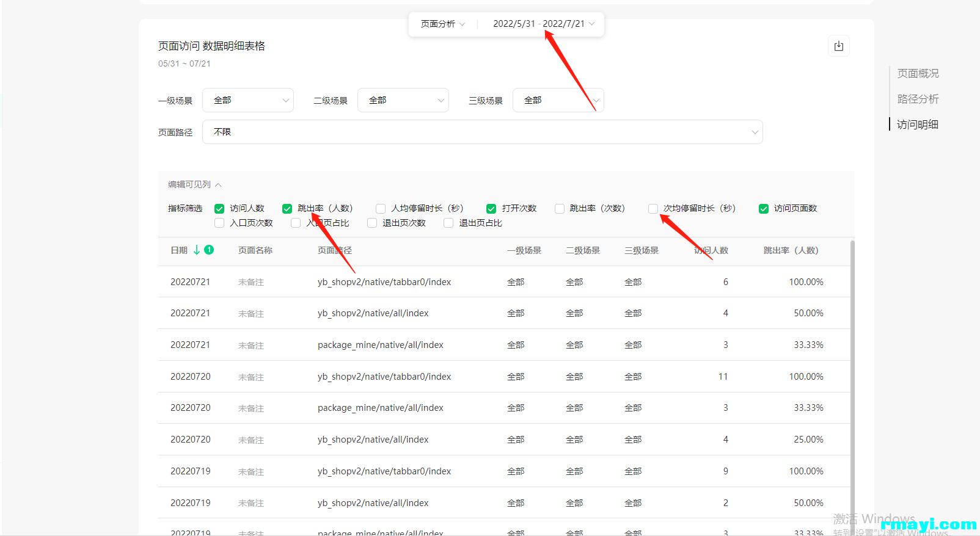Enable the 入口页次数 checkbox

pyautogui.click(x=219, y=223)
